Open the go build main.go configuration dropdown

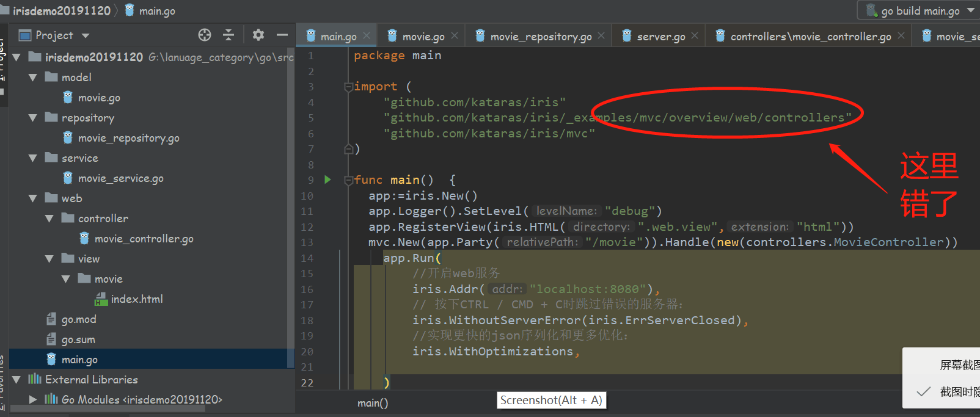[x=971, y=10]
